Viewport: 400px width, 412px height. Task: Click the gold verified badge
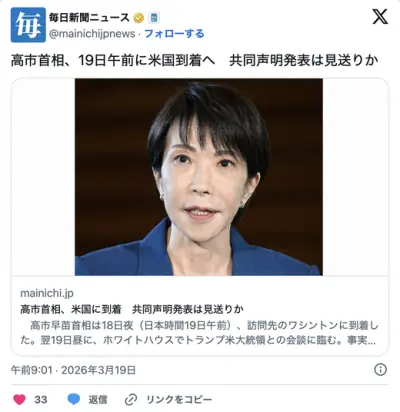[139, 18]
